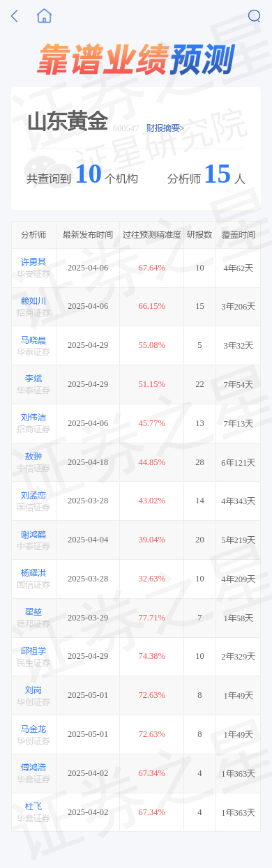Image resolution: width=272 pixels, height=868 pixels.
Task: Open analyst 赖如川 profile
Action: click(33, 301)
